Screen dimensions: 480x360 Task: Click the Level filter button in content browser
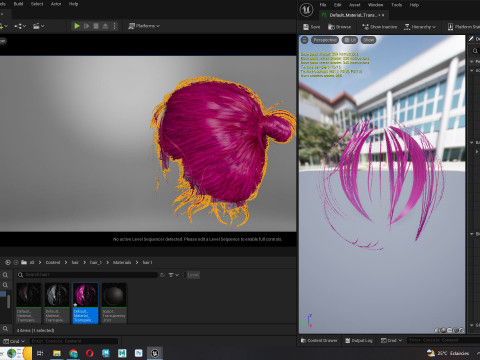193,275
